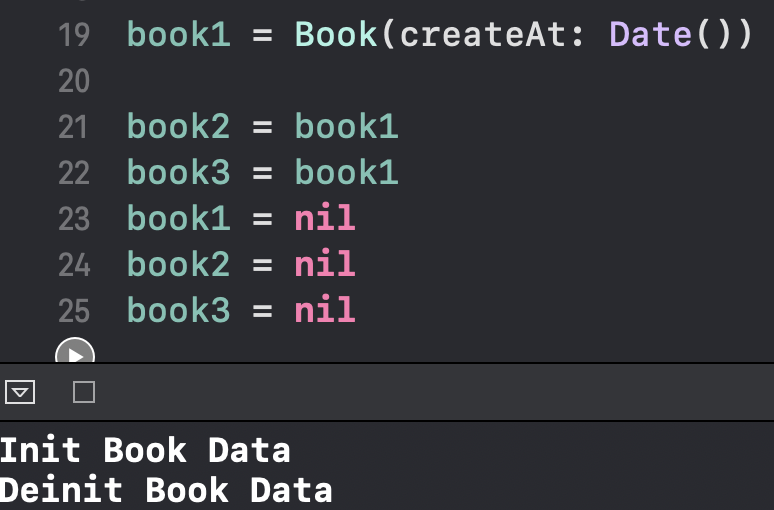Select line number 22 in the gutter
The image size is (774, 510).
74,173
